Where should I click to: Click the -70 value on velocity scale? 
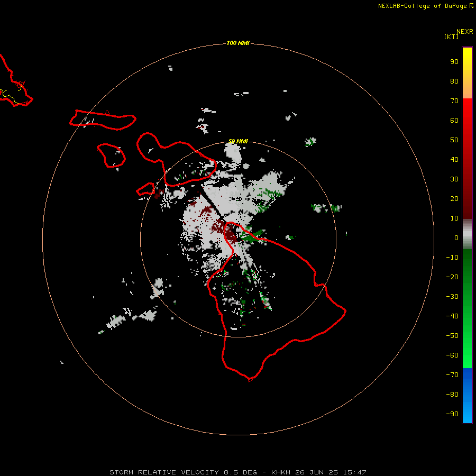tap(452, 375)
